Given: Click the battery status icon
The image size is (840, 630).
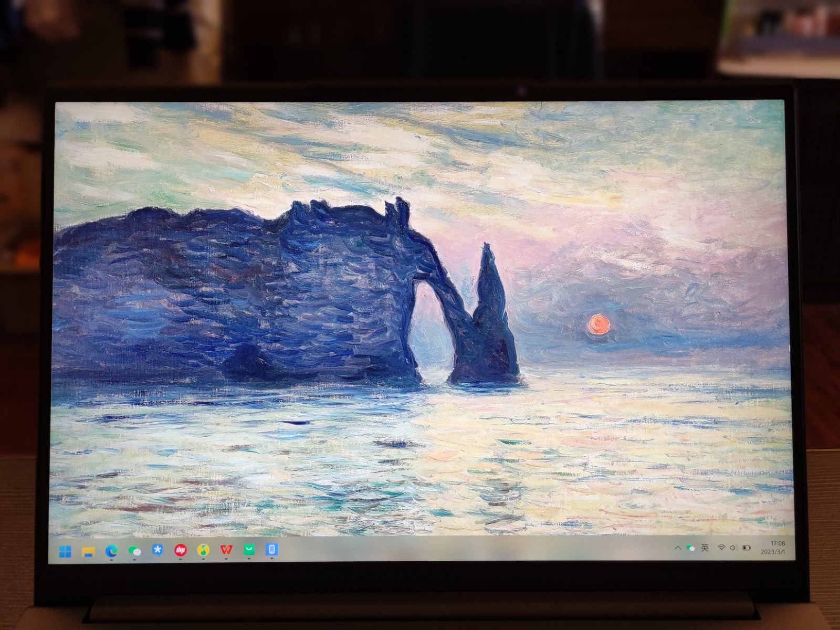Looking at the screenshot, I should (747, 548).
